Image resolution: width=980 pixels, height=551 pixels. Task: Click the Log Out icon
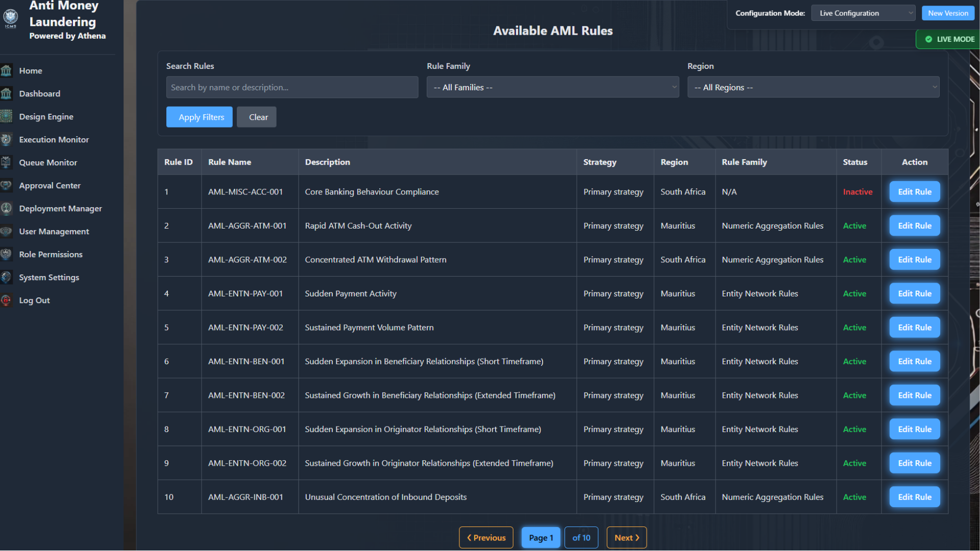tap(7, 300)
